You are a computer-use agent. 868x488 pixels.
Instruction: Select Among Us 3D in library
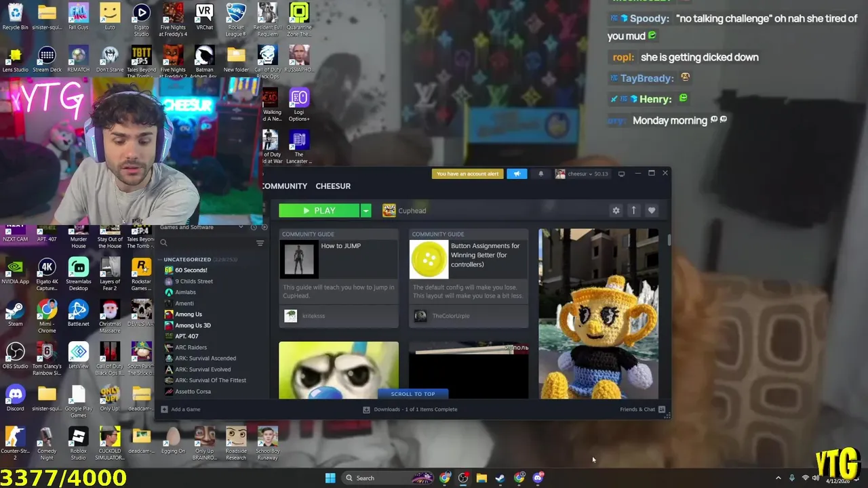coord(193,325)
